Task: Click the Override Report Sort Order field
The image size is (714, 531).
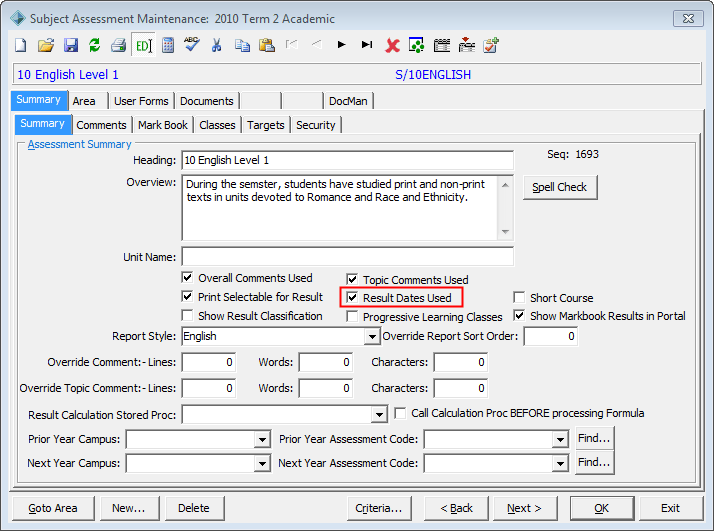Action: pyautogui.click(x=551, y=337)
